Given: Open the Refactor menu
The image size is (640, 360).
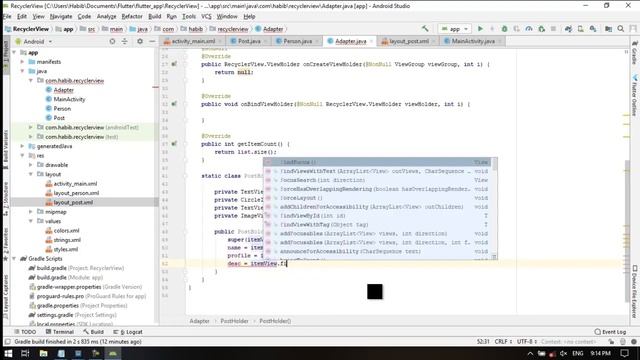Looking at the screenshot, I should [x=132, y=16].
